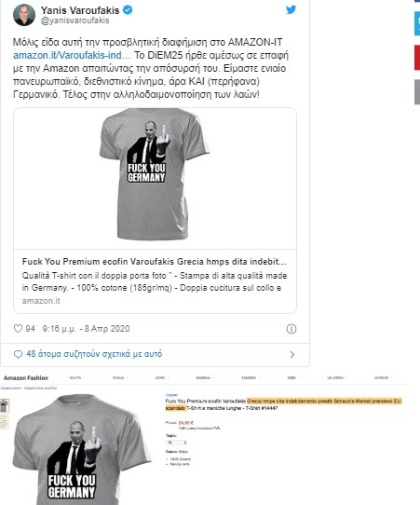Select the second product thumbnail
Viewport: 420px width, 505px height.
pyautogui.click(x=4, y=422)
